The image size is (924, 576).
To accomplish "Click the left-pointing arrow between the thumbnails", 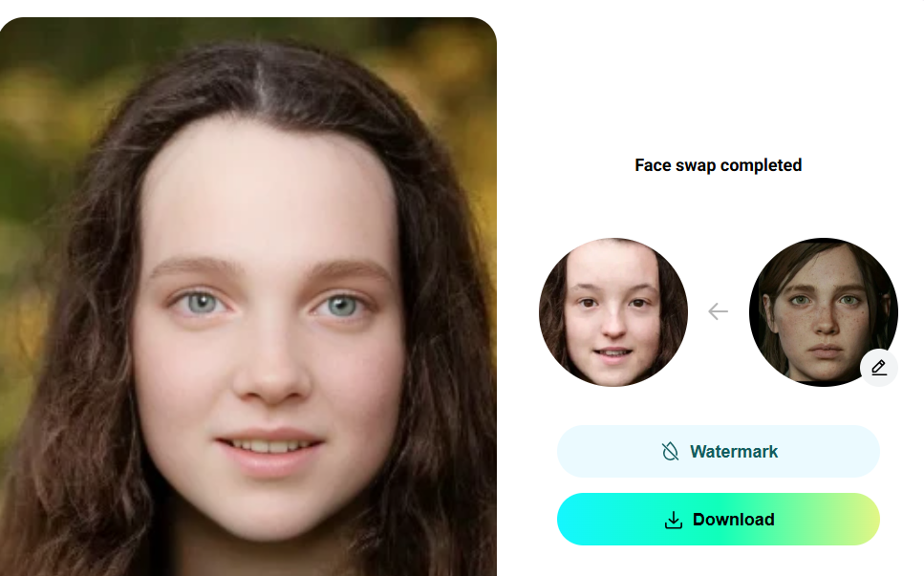I will pos(718,311).
